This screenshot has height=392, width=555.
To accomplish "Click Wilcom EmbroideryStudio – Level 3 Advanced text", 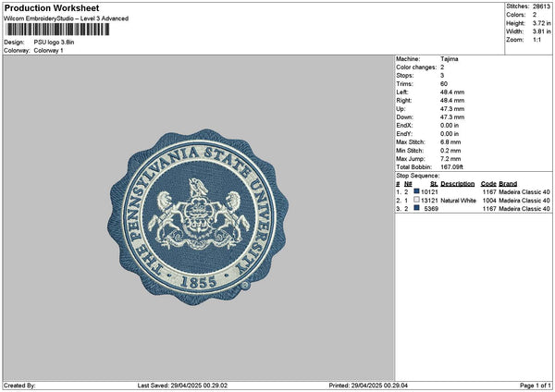I will click(67, 18).
